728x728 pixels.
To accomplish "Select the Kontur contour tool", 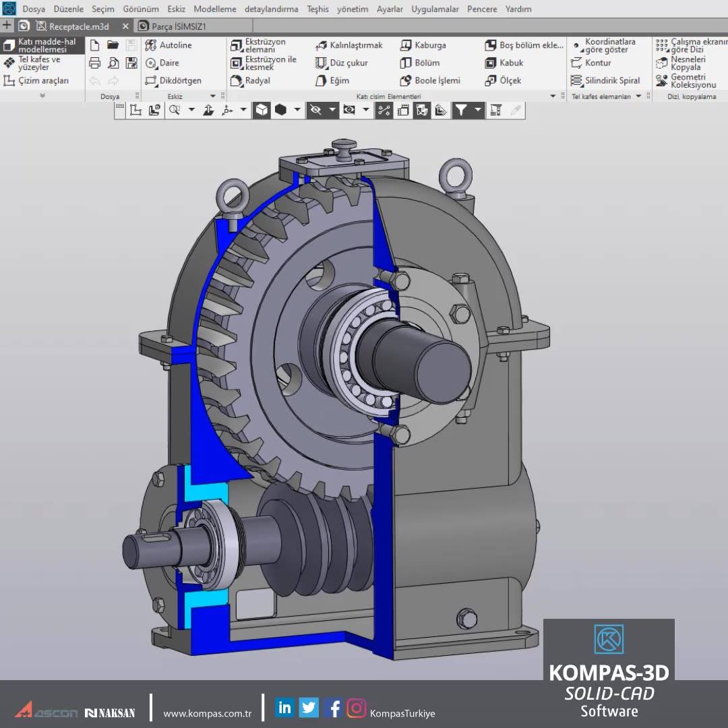I will (590, 63).
